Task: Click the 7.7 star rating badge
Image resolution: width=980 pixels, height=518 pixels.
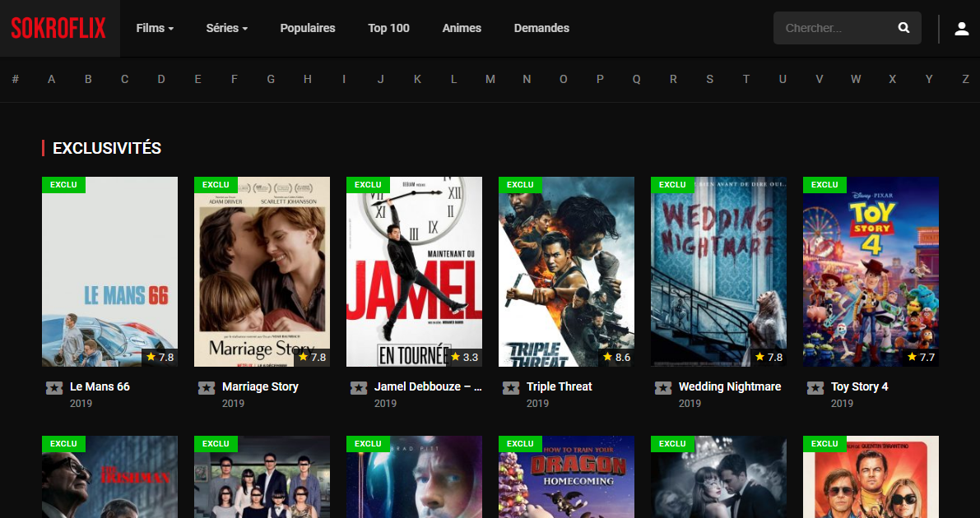Action: [921, 358]
